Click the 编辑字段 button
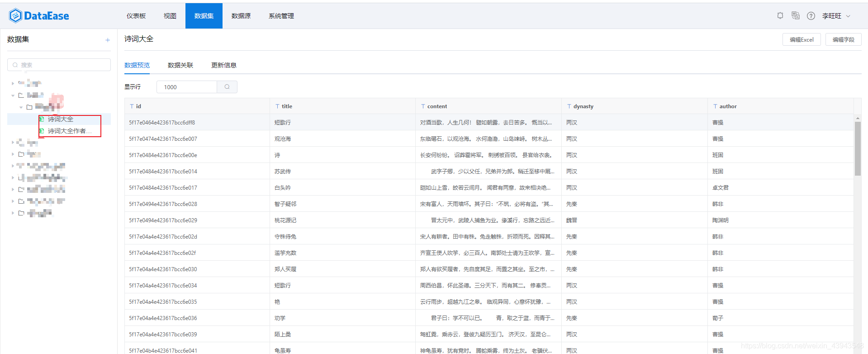868x354 pixels. (844, 39)
